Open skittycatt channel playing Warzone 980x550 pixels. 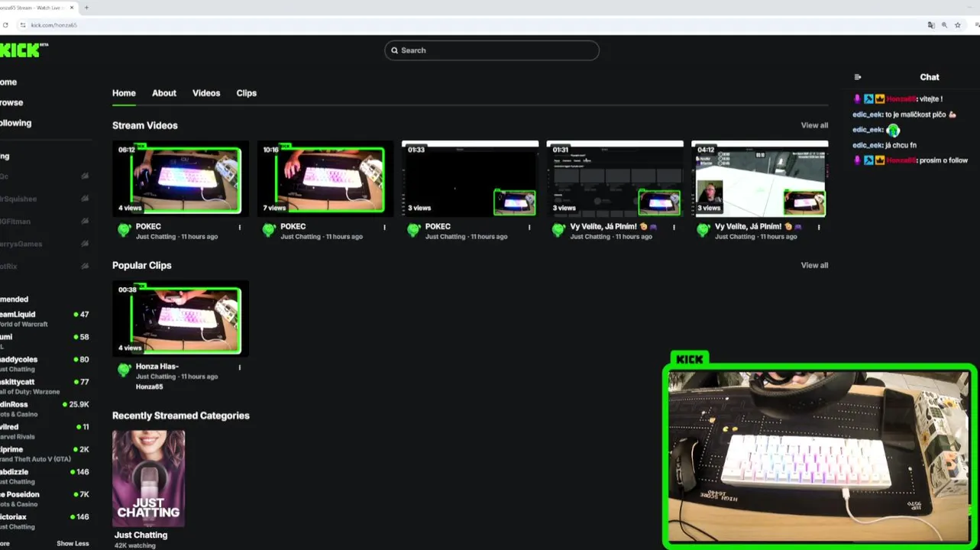tap(44, 387)
